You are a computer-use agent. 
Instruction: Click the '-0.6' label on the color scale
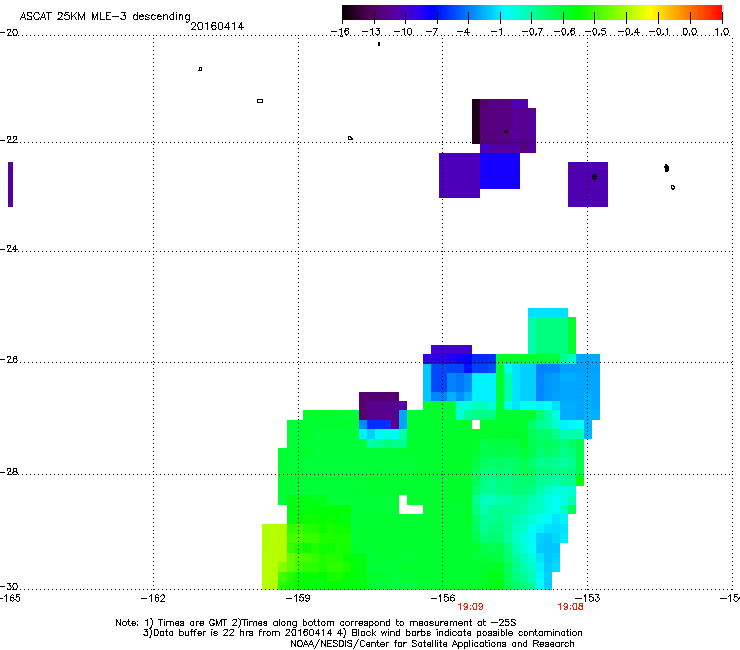click(564, 32)
